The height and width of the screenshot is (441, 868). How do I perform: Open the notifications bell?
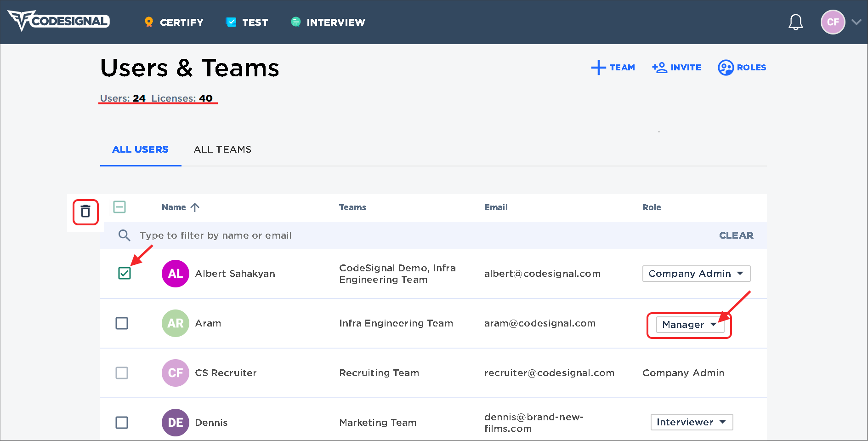click(795, 22)
